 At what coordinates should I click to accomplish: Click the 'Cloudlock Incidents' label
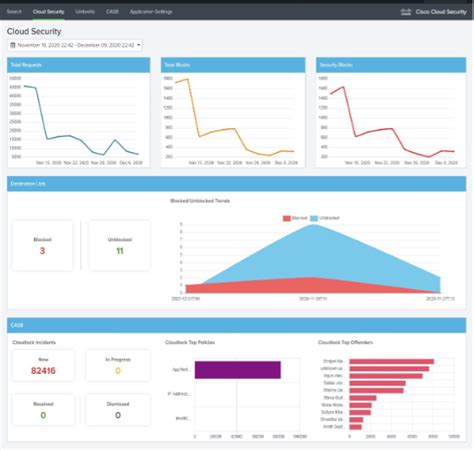click(34, 342)
